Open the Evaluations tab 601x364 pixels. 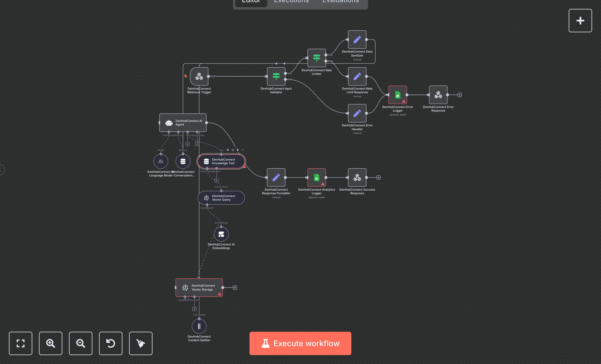340,2
